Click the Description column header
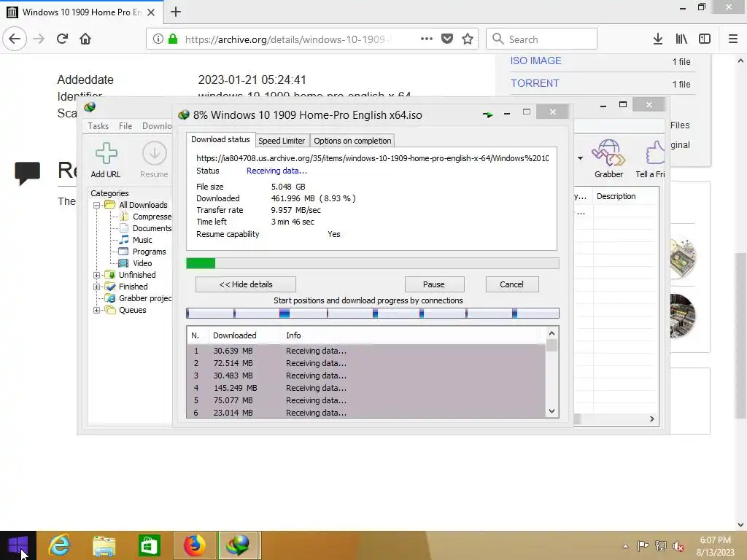Image resolution: width=747 pixels, height=560 pixels. [616, 196]
